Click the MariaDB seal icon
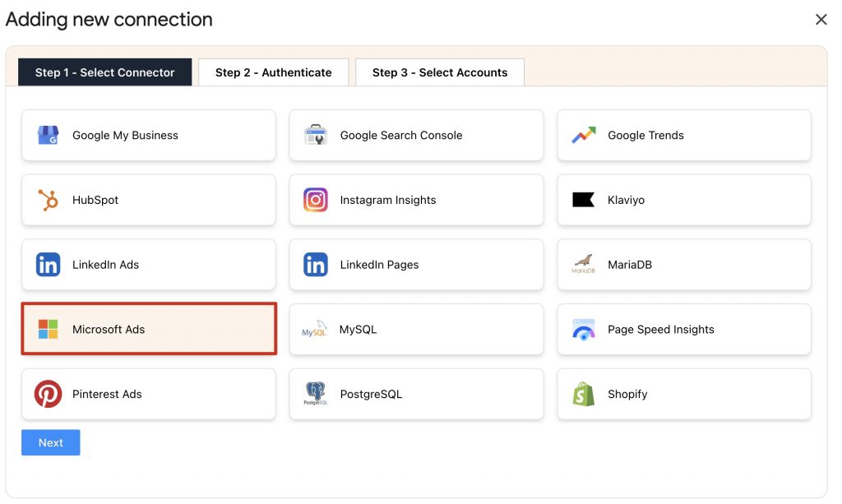This screenshot has height=504, width=842. [583, 264]
